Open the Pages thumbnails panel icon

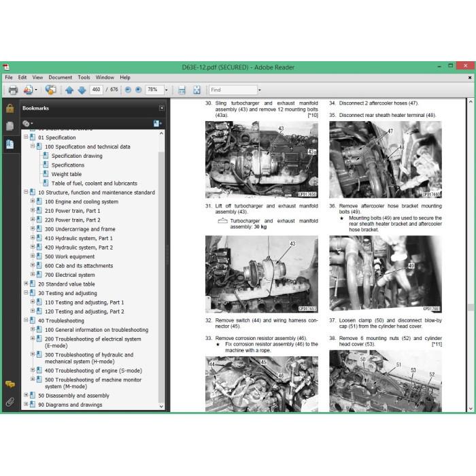click(x=10, y=126)
